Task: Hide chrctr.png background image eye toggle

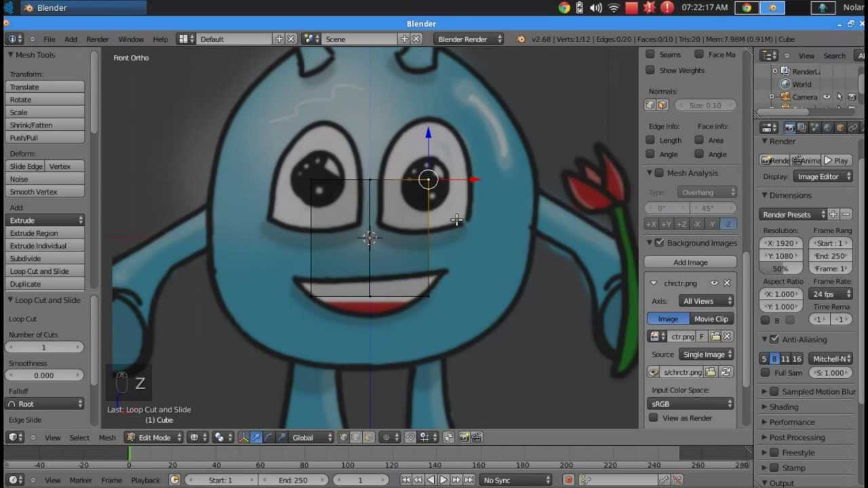Action: pyautogui.click(x=714, y=283)
